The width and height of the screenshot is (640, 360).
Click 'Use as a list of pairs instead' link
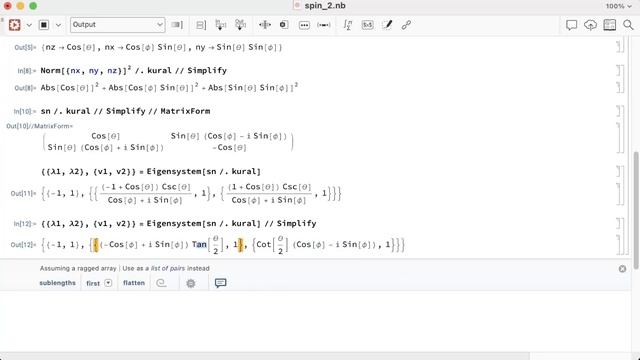pos(166,268)
